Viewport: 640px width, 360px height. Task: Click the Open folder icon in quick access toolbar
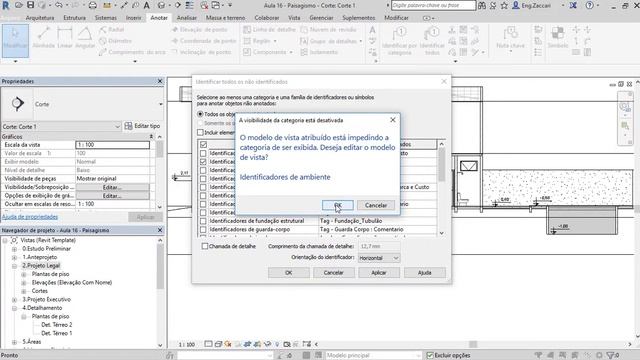pos(19,5)
